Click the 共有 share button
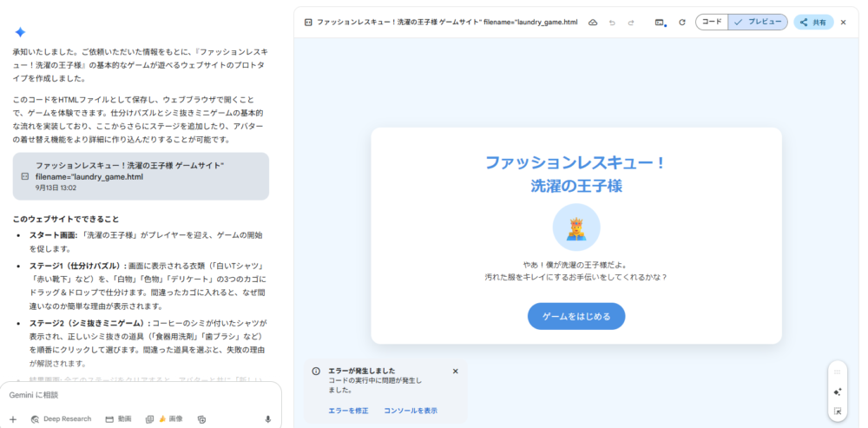 (x=813, y=22)
